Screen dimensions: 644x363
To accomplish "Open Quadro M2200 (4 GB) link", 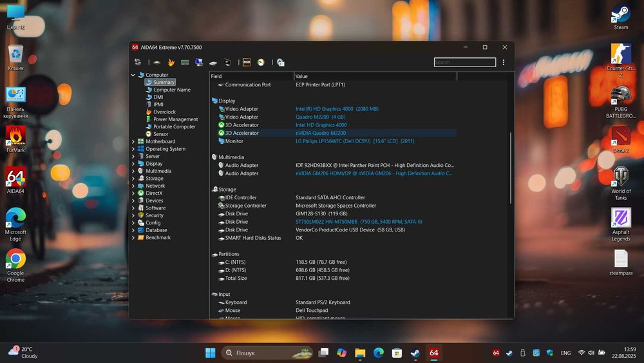I will [320, 117].
